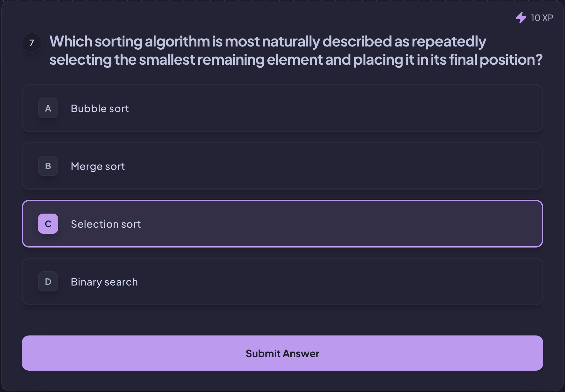The image size is (565, 392).
Task: Select the Binary search answer option
Action: click(282, 282)
